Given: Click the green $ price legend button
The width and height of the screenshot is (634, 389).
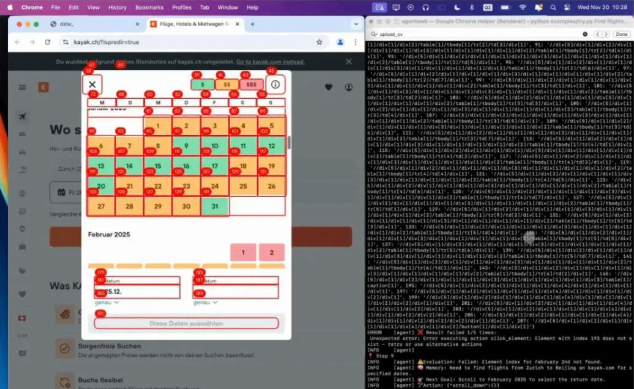Looking at the screenshot, I should pyautogui.click(x=203, y=85).
